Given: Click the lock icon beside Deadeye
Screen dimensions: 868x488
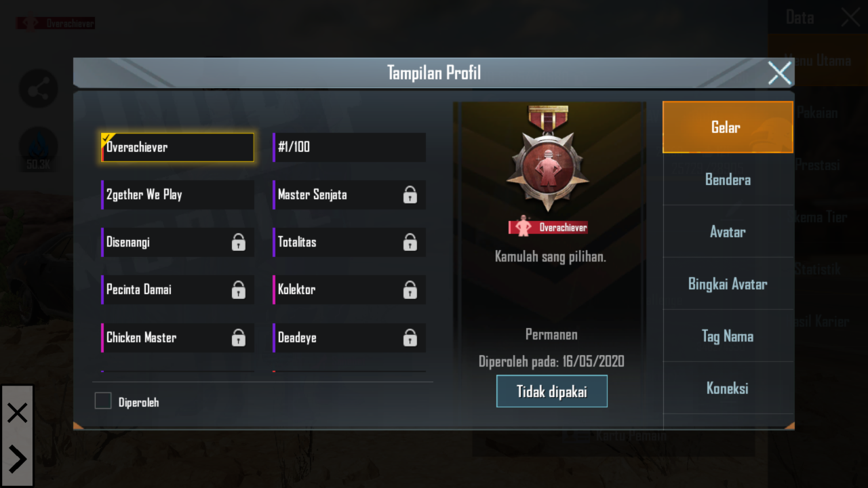Looking at the screenshot, I should tap(410, 338).
